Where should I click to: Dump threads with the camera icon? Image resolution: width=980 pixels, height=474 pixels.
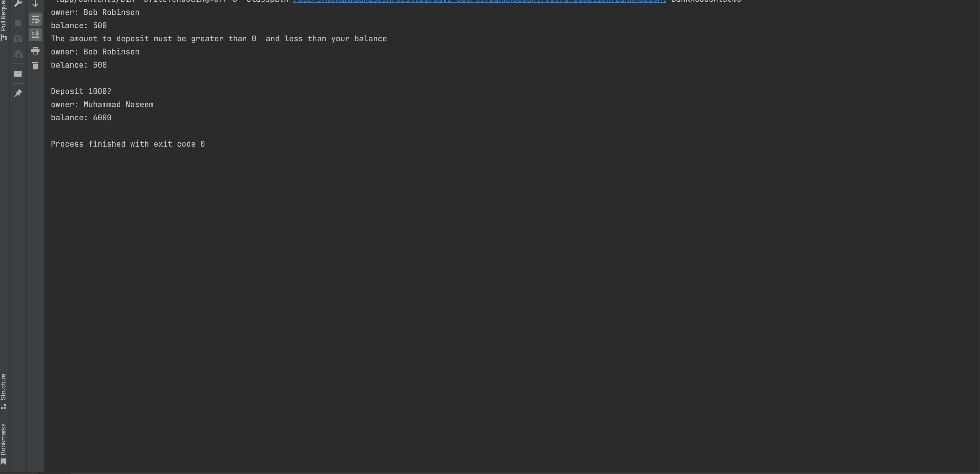tap(17, 38)
